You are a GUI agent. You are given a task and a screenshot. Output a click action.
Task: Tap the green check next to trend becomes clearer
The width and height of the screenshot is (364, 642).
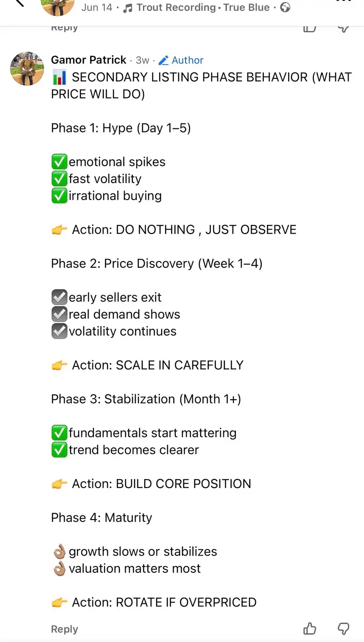pos(59,450)
